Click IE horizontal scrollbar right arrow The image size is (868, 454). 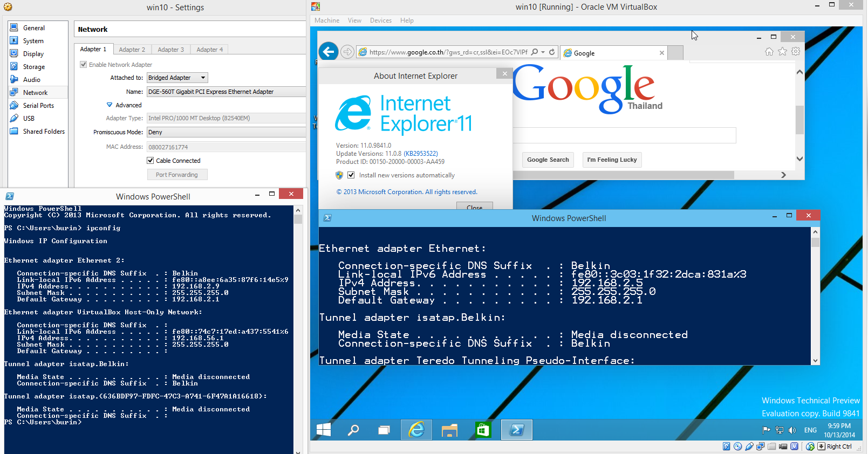pyautogui.click(x=783, y=175)
